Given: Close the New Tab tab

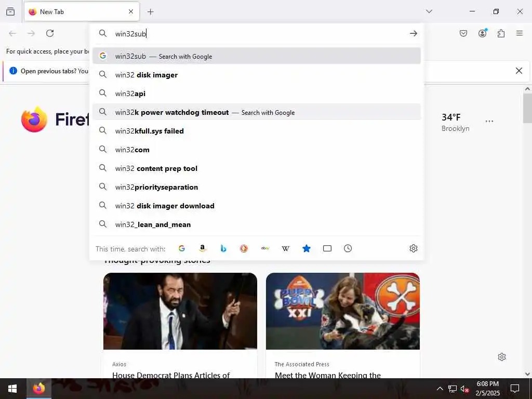Looking at the screenshot, I should (x=131, y=11).
